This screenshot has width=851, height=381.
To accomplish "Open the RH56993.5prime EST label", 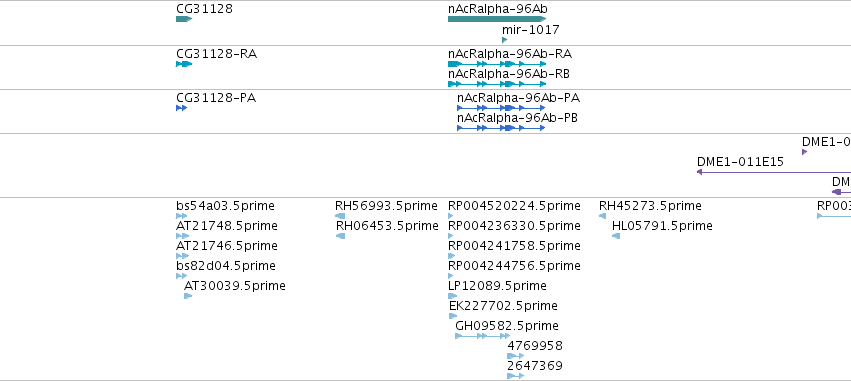I will 386,206.
